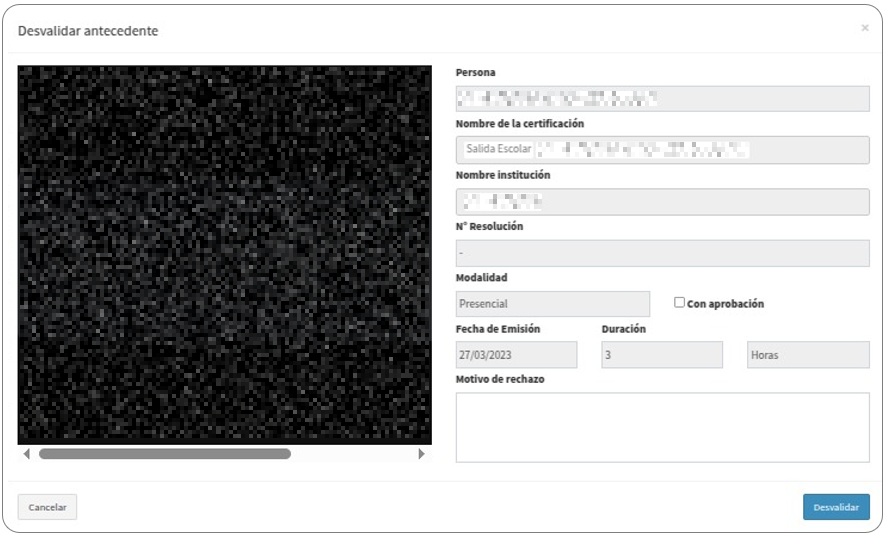The width and height of the screenshot is (886, 537).
Task: Click the Nombre de la certificación field
Action: tap(662, 150)
